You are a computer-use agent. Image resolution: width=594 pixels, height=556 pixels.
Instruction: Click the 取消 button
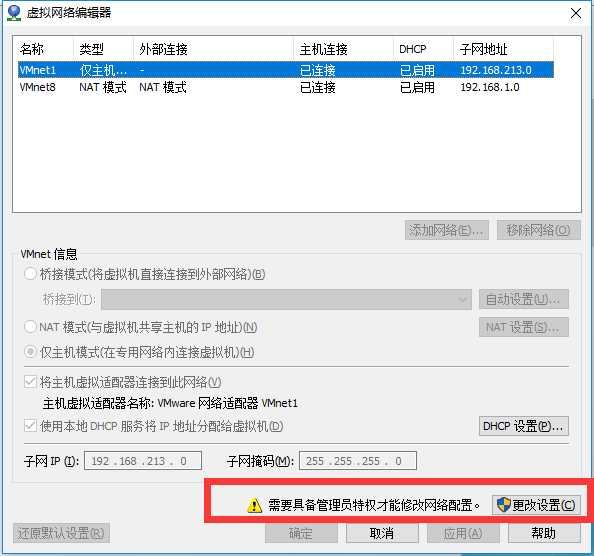pos(382,533)
